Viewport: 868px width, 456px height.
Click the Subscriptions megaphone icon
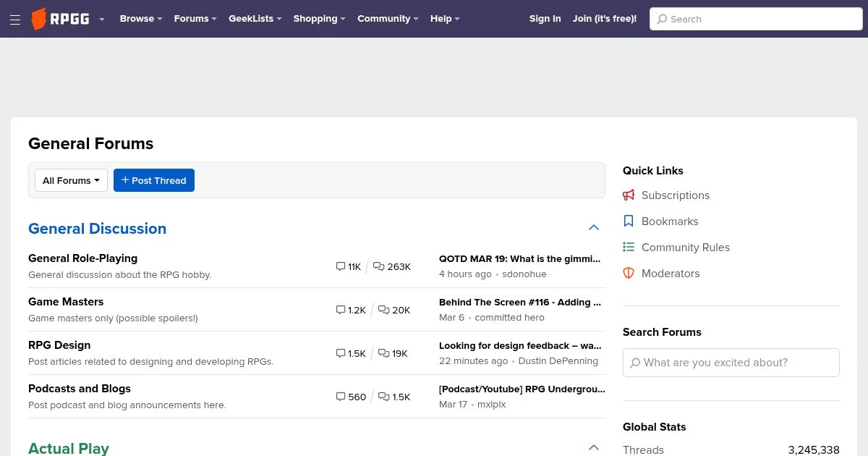pos(629,195)
